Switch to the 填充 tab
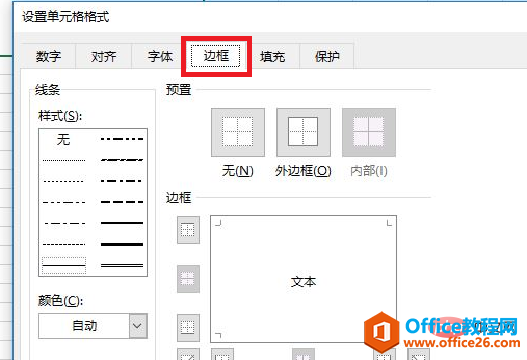527x360 pixels. click(272, 56)
